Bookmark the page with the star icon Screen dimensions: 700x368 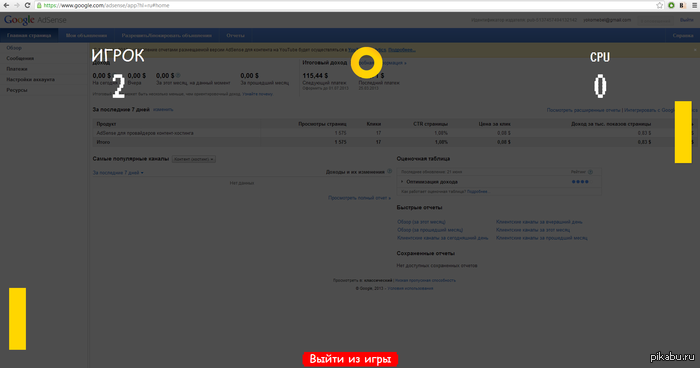point(660,5)
